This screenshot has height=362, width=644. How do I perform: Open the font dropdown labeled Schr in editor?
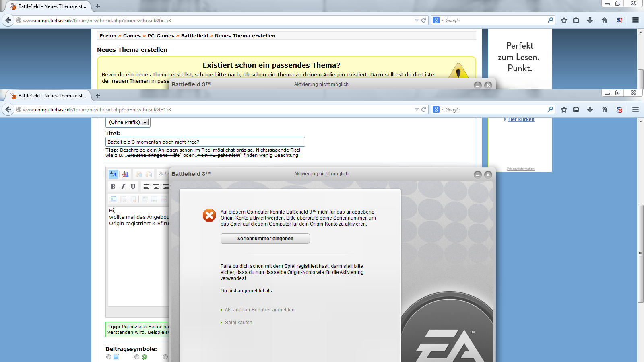(163, 174)
